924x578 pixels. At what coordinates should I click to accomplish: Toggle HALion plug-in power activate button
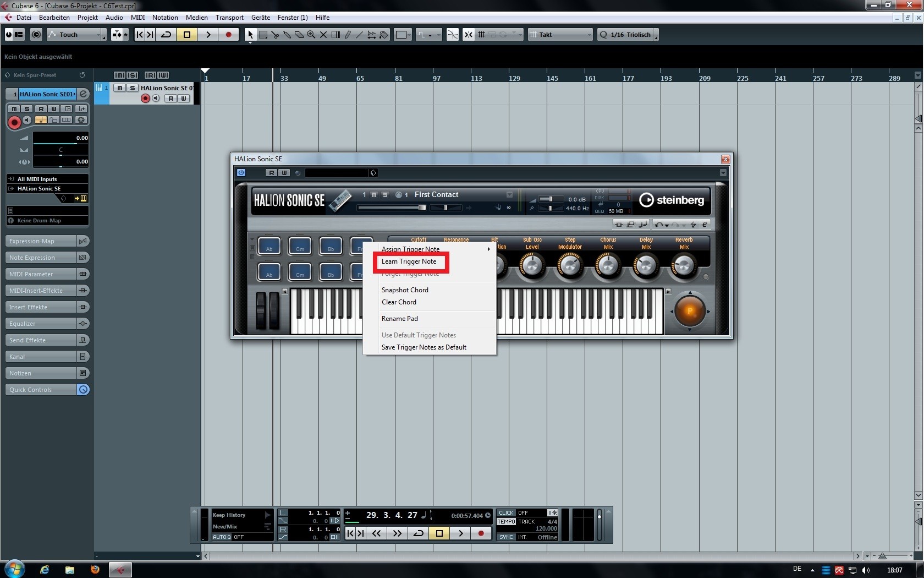tap(241, 173)
